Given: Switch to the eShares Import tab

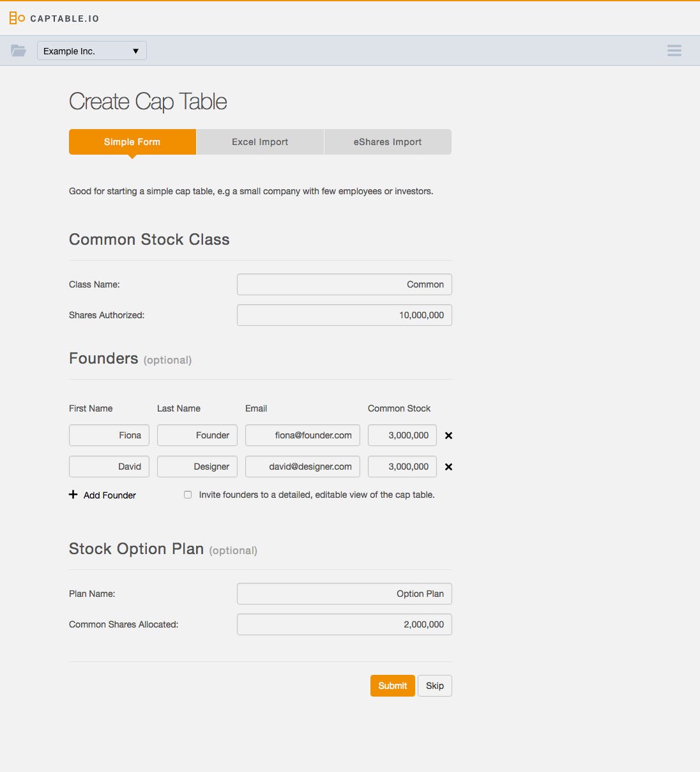Looking at the screenshot, I should pyautogui.click(x=388, y=142).
